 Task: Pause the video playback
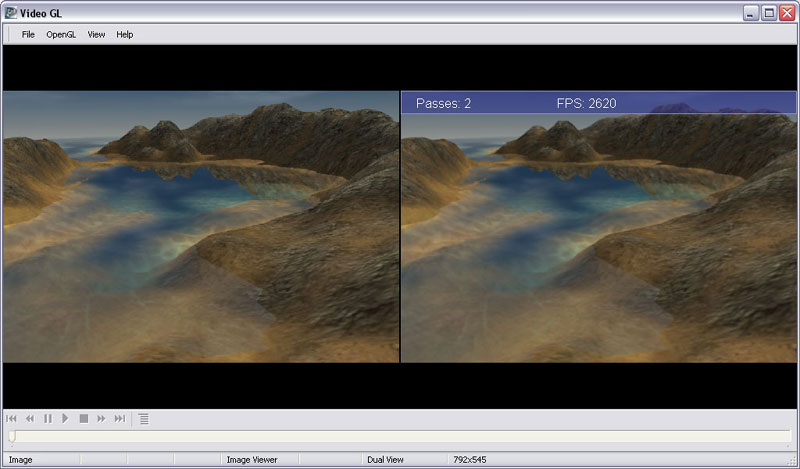(x=47, y=418)
